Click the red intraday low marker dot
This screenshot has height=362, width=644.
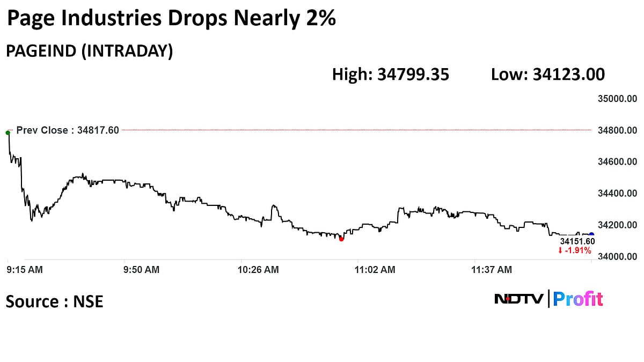(341, 239)
